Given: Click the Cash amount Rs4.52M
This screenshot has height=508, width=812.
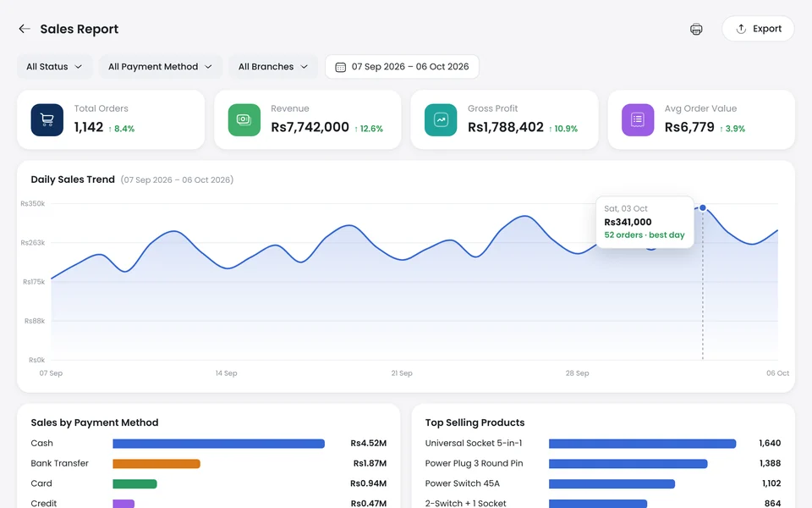Looking at the screenshot, I should [368, 443].
